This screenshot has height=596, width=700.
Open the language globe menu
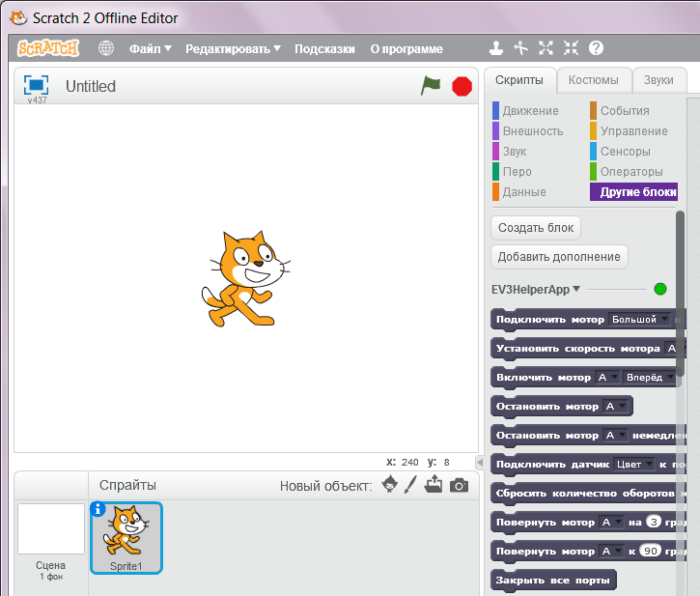click(106, 47)
